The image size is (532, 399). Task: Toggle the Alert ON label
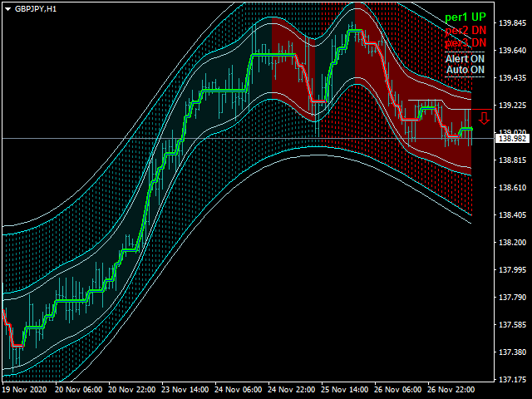(465, 59)
